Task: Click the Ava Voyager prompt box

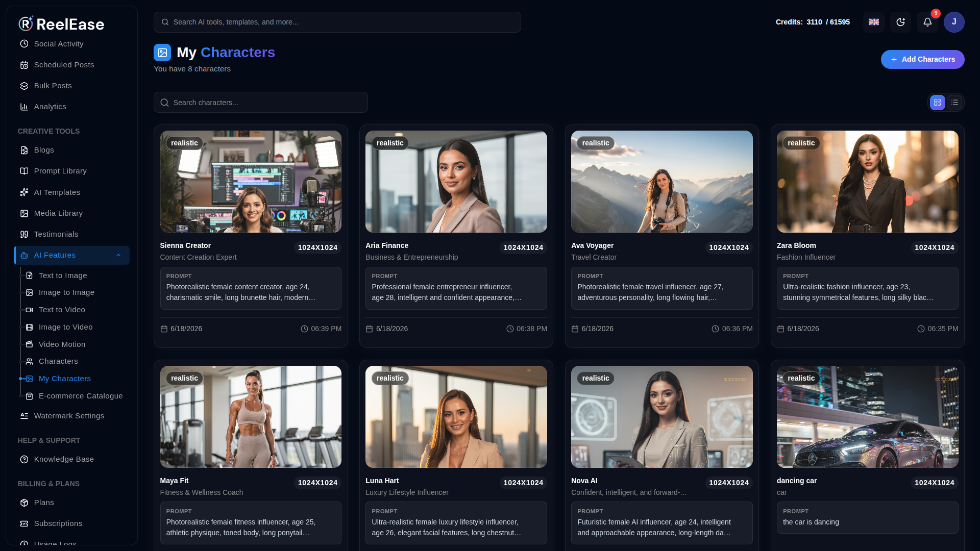Action: [x=662, y=288]
